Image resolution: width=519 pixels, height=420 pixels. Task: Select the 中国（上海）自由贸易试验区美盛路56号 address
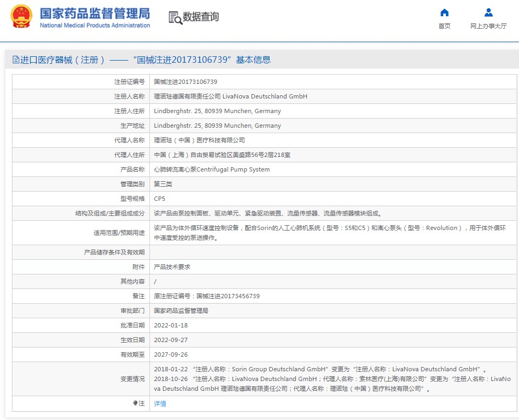click(222, 155)
